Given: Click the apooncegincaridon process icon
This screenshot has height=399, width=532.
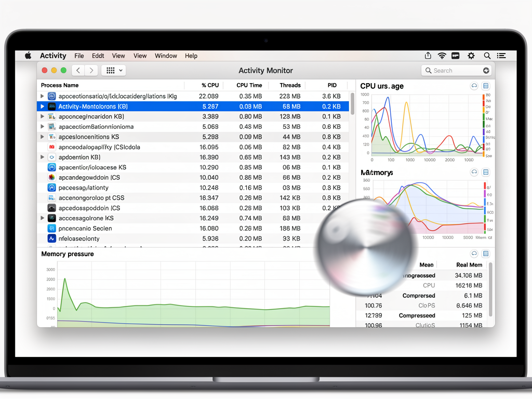Looking at the screenshot, I should (x=51, y=116).
